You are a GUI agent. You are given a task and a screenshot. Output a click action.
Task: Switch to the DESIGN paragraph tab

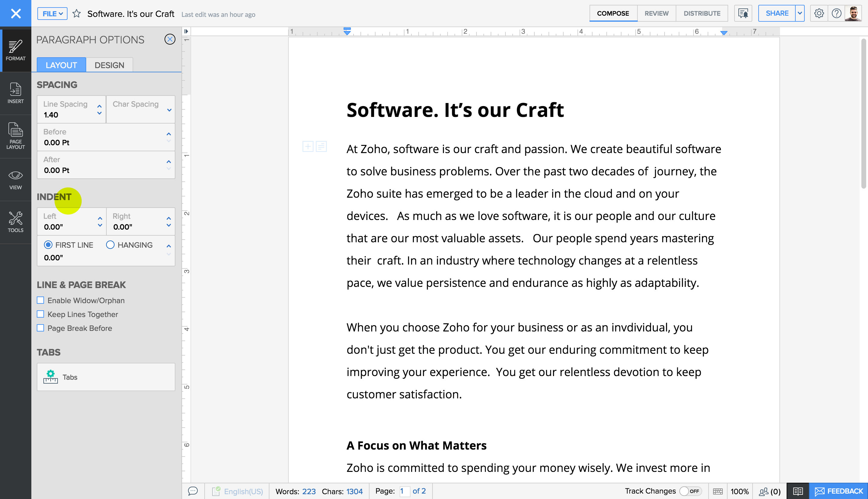(110, 65)
